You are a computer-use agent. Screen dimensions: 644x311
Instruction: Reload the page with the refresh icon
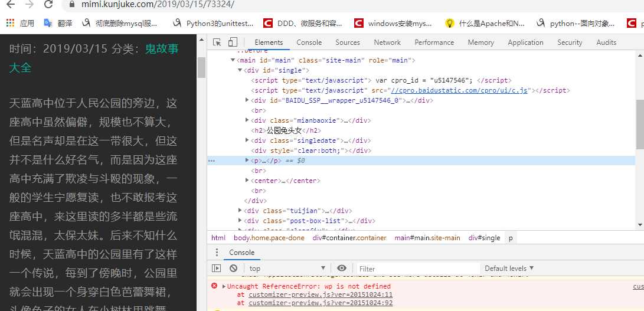pyautogui.click(x=48, y=5)
